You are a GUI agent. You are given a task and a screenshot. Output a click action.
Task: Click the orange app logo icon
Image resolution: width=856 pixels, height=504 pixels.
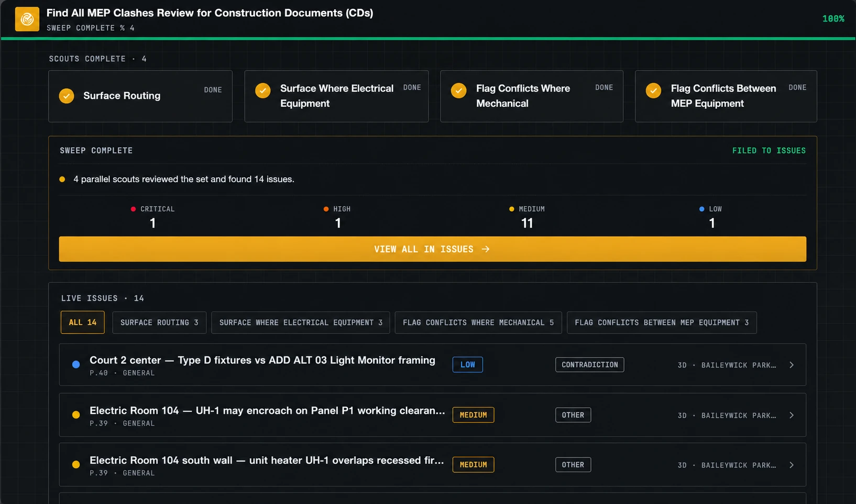[27, 19]
